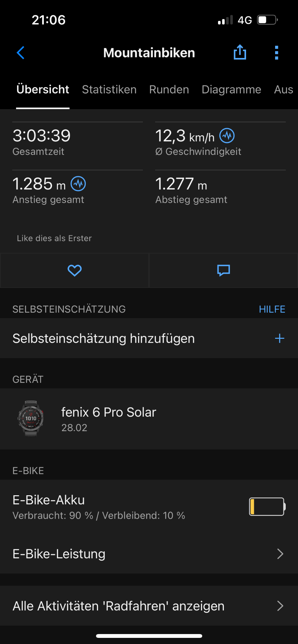Tap the plus icon to add Selbsteinschätzung

click(x=279, y=338)
